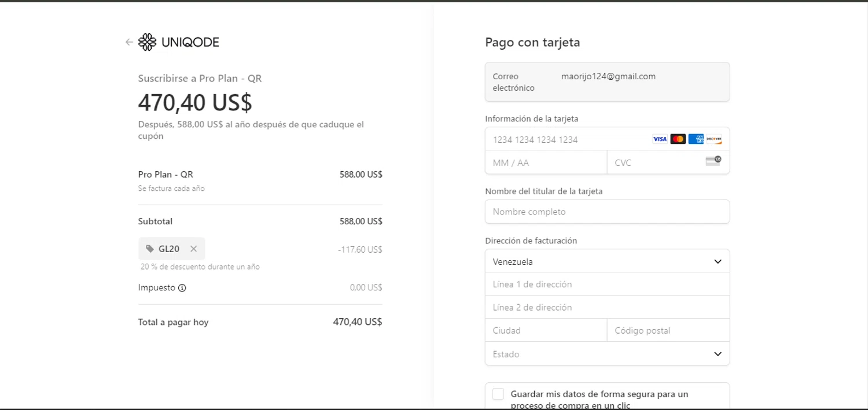Click the 'Correo electrónico' label

[514, 82]
